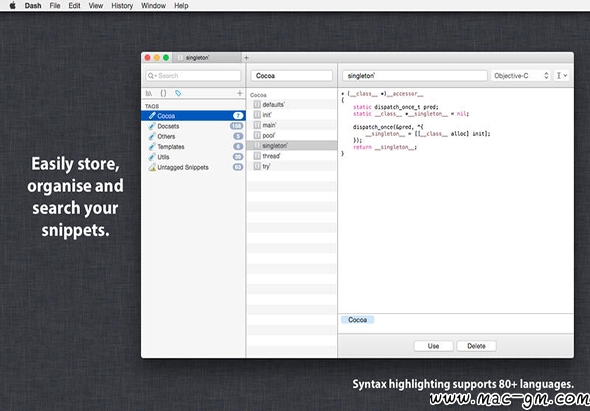The image size is (590, 411).
Task: Open the Dash application menu
Action: pyautogui.click(x=33, y=6)
